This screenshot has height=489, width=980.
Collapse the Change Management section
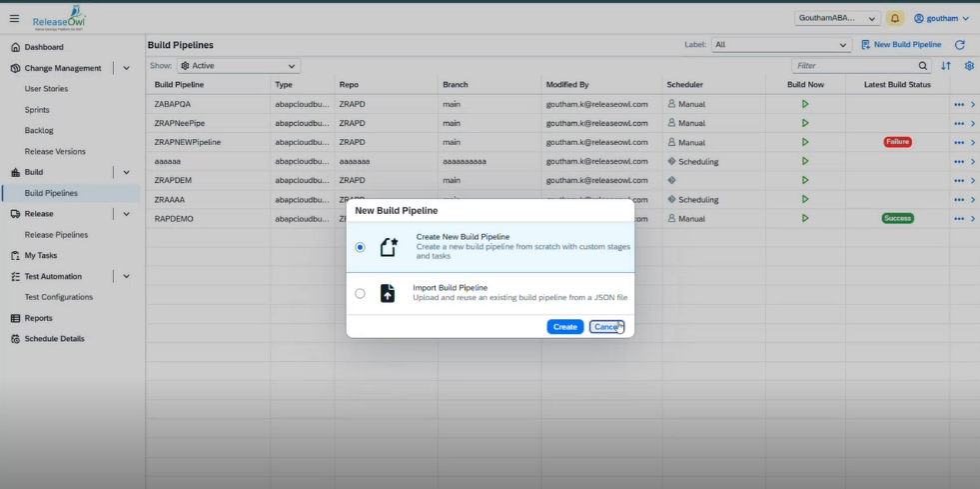[126, 68]
